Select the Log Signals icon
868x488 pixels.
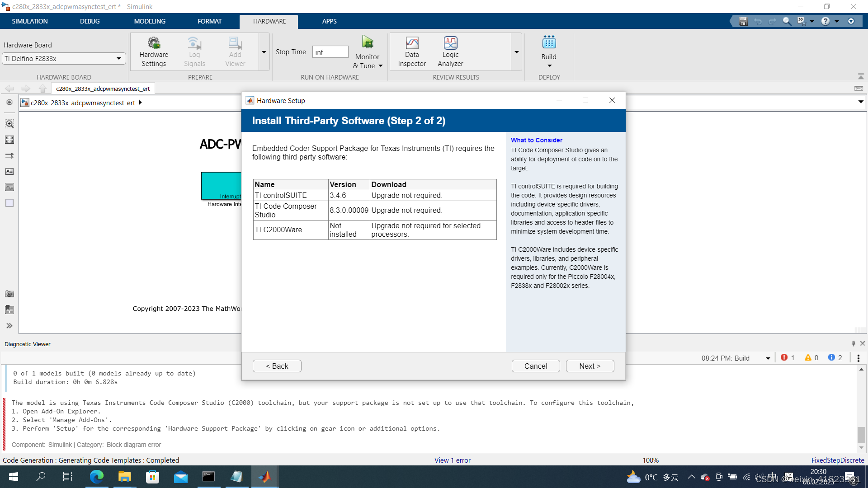(194, 51)
